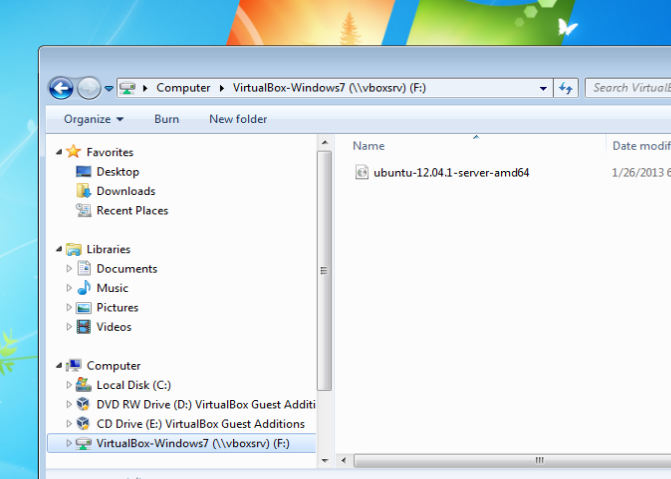Screen dimensions: 671x479
Task: Open the Organize menu
Action: coord(93,119)
